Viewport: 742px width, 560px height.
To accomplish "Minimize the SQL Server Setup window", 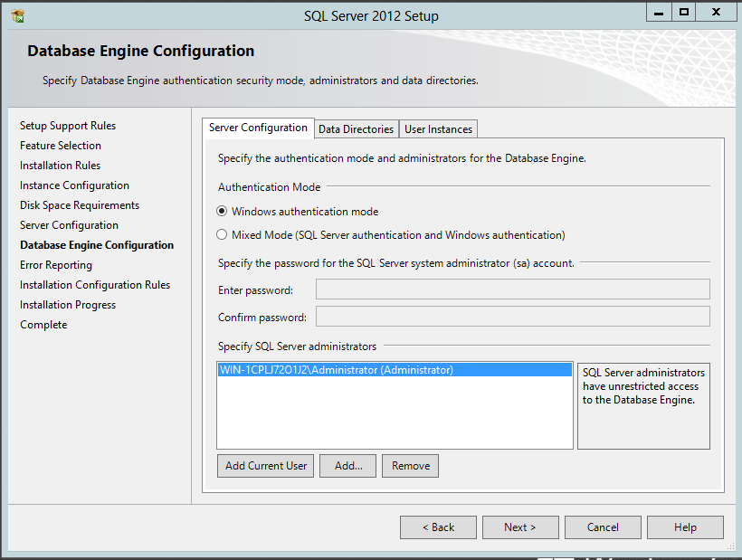I will (x=658, y=13).
